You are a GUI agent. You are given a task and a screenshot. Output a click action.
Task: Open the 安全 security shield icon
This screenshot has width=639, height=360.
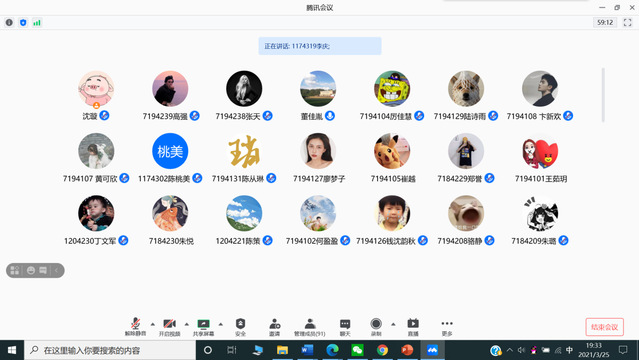[240, 327]
